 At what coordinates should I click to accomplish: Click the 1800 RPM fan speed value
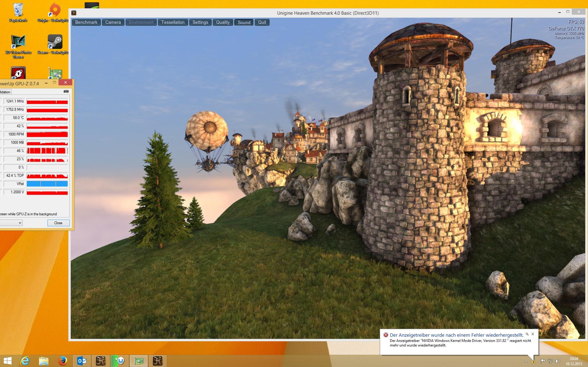click(14, 134)
